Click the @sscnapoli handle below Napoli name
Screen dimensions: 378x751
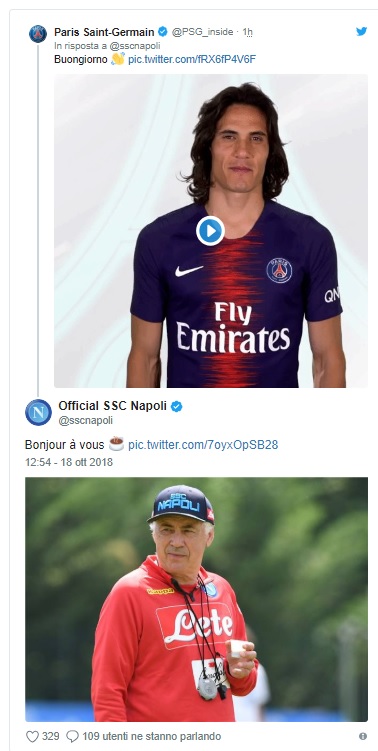click(86, 420)
